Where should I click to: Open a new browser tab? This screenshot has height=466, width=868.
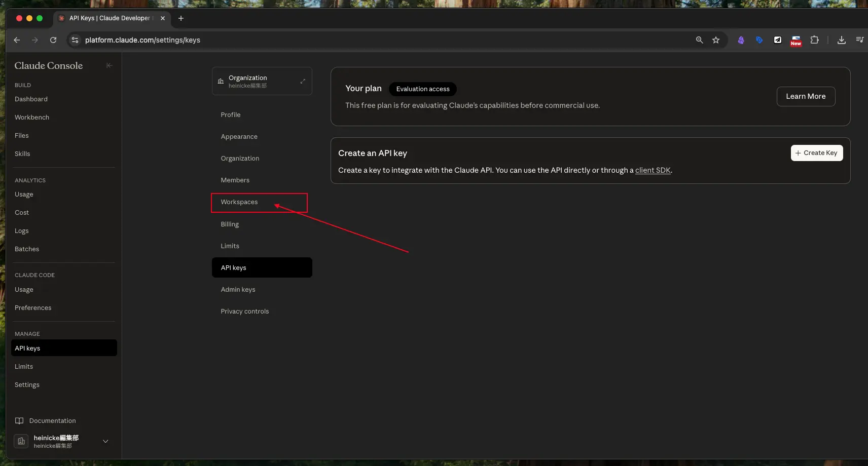[181, 18]
